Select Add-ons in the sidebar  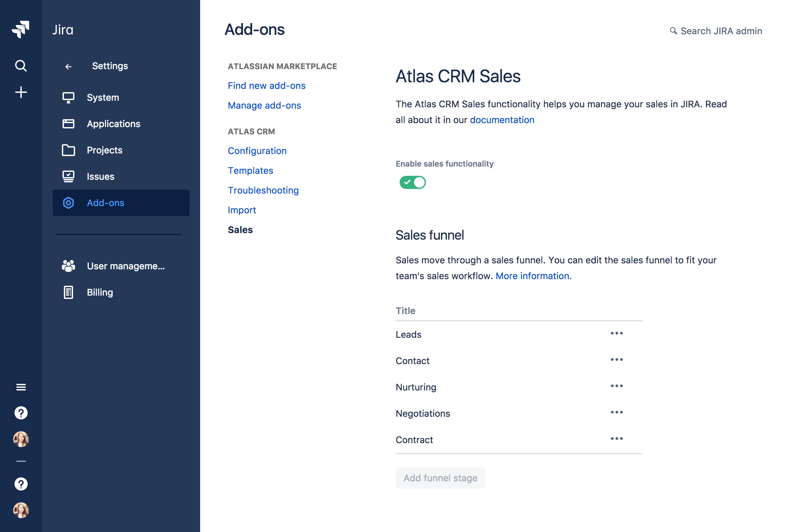(121, 203)
